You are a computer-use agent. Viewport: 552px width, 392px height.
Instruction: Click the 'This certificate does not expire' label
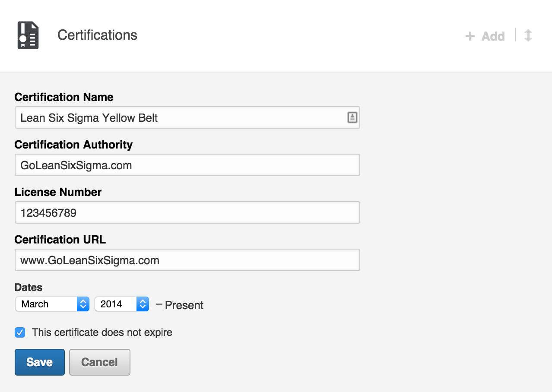point(102,332)
